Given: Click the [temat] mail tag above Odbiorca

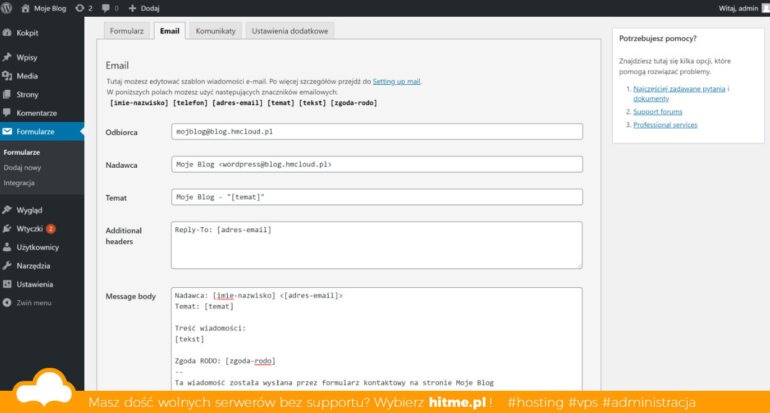Looking at the screenshot, I should tap(281, 103).
